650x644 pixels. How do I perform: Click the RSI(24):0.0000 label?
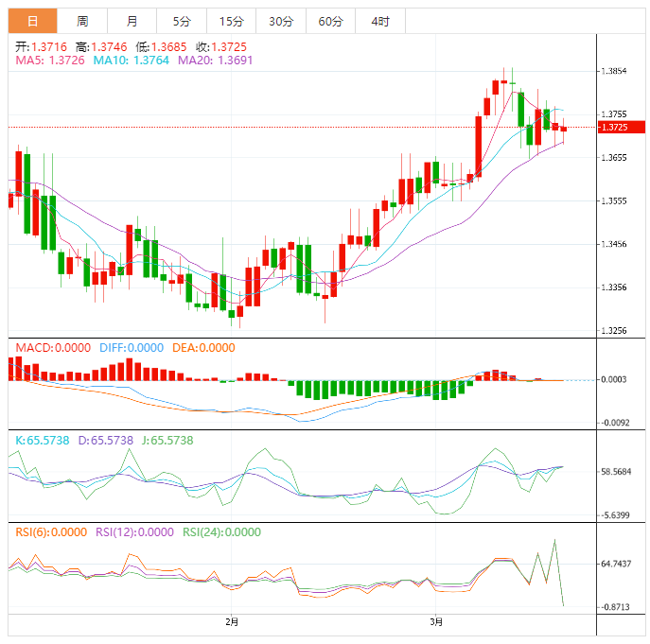tap(221, 532)
